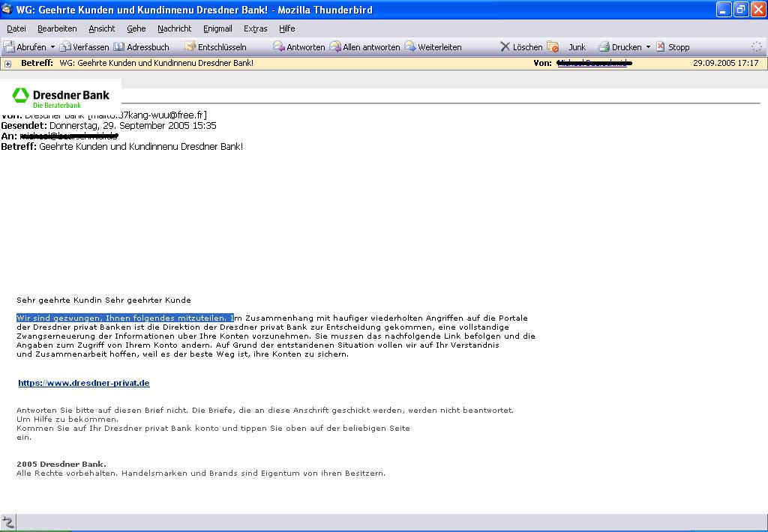Click the line 'Alle Rechte vorbehalten. Handelsmarken und Brands'

pyautogui.click(x=201, y=474)
